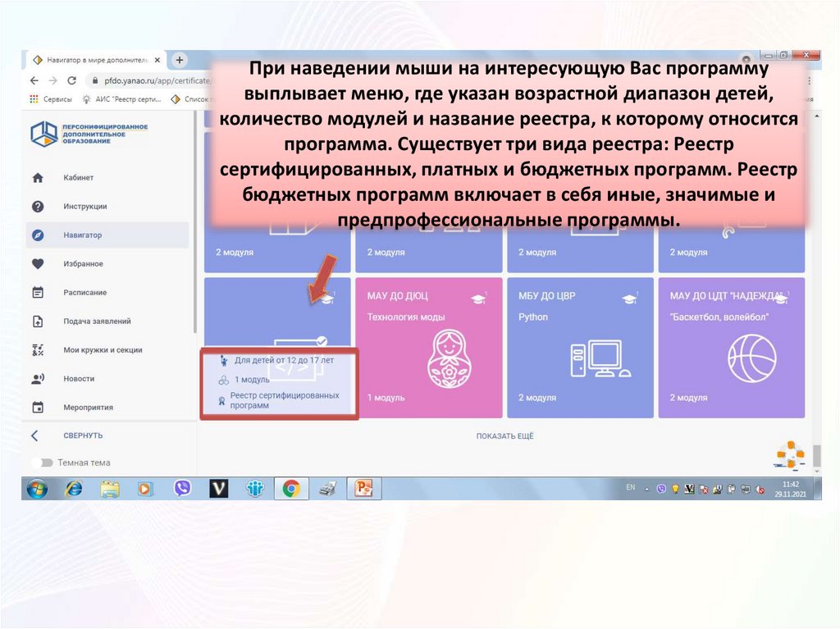Open Мои кружки и секции icon

point(38,350)
